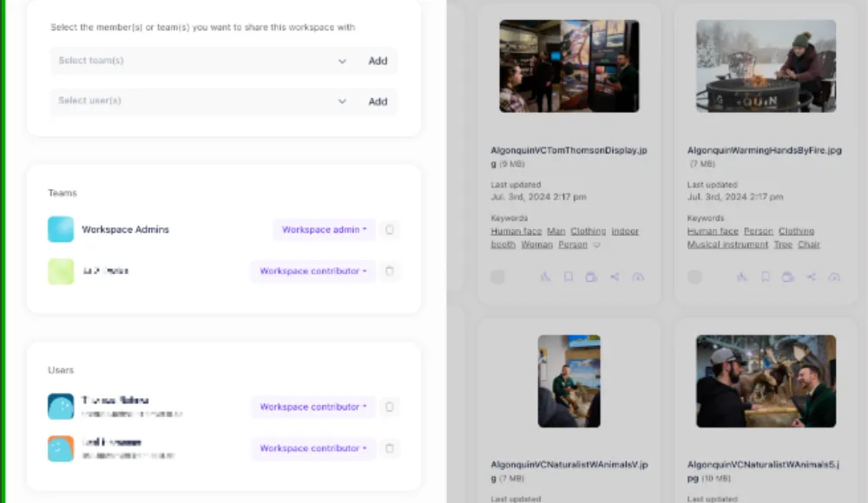Add TomThomsonDisplay image to a collection
This screenshot has height=503, width=868.
(x=591, y=277)
